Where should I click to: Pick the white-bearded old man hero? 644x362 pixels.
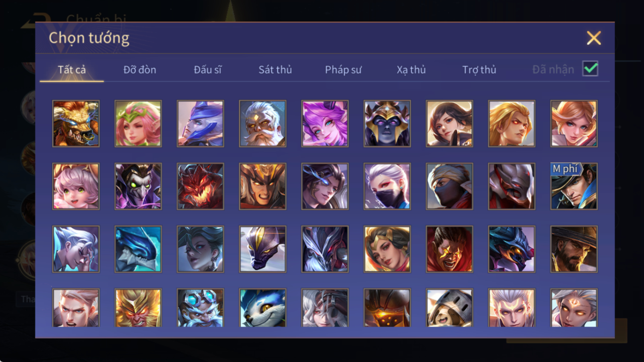click(x=262, y=124)
